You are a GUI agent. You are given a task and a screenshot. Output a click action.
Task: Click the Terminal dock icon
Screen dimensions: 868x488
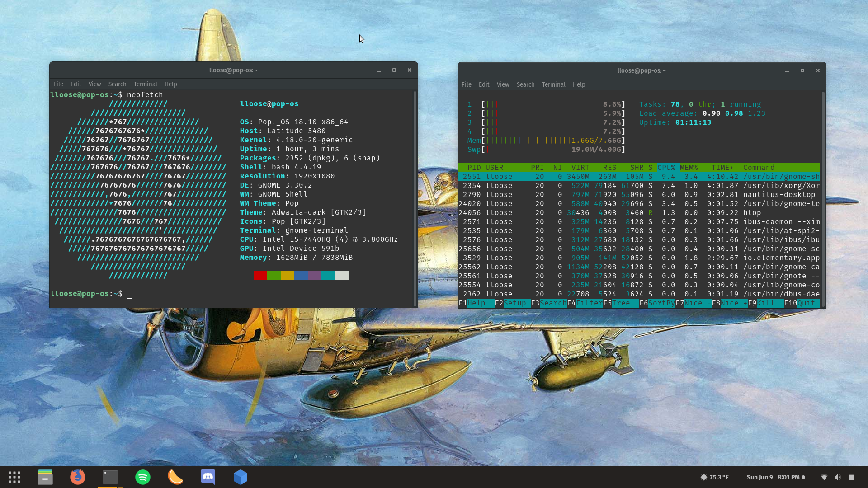(x=110, y=477)
